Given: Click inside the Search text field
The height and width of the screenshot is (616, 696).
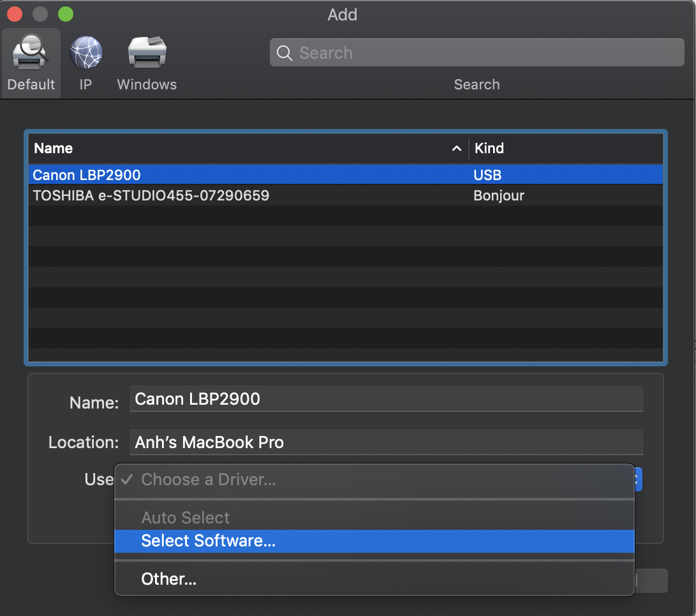Looking at the screenshot, I should (447, 53).
